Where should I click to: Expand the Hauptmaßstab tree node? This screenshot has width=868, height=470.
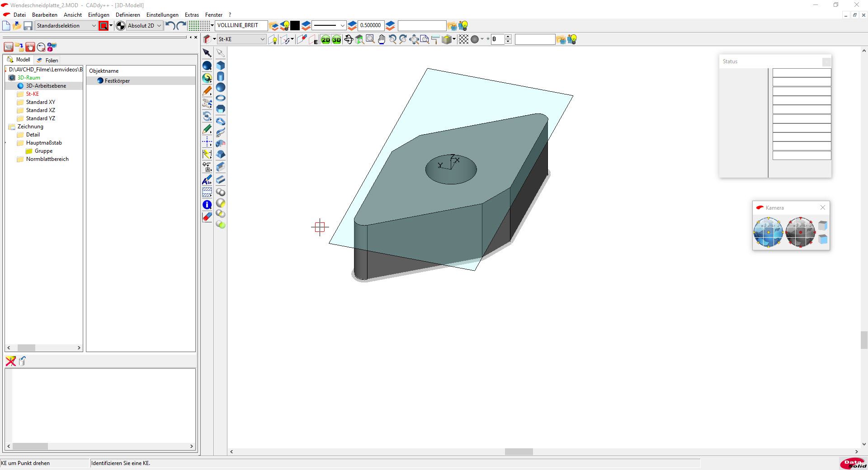6,143
